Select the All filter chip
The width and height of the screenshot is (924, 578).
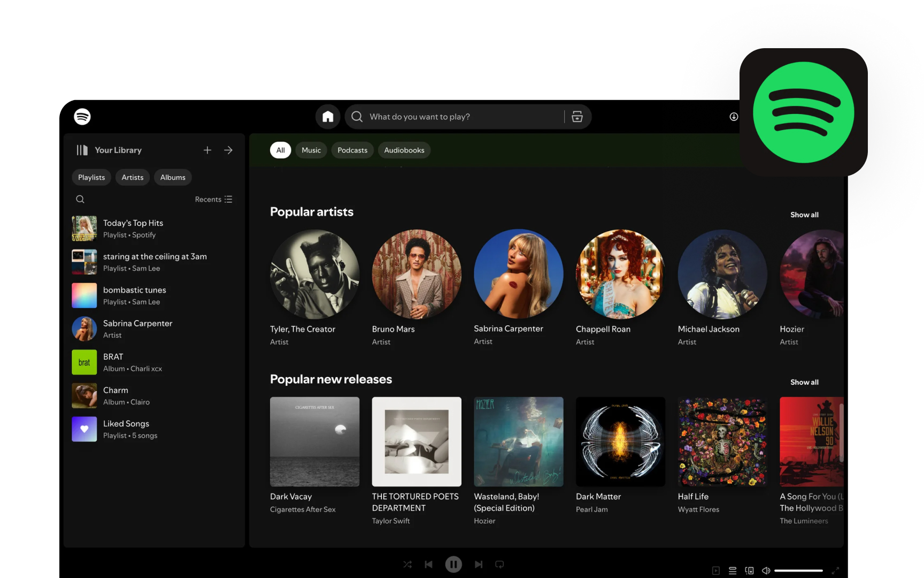[x=280, y=150]
